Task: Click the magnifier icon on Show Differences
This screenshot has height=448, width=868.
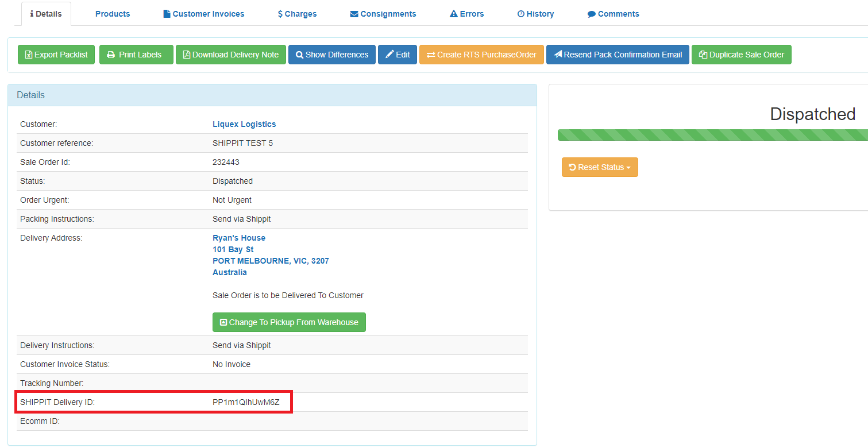Action: click(299, 55)
